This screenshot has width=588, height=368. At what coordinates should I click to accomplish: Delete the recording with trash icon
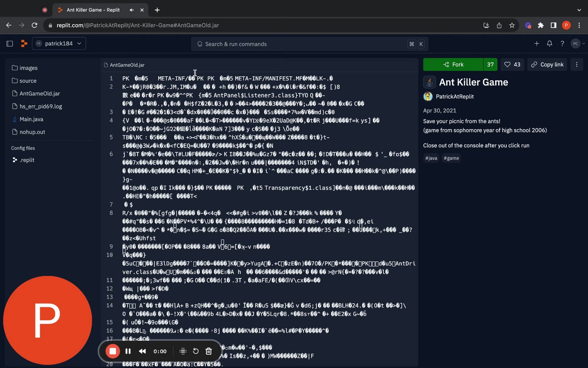click(209, 351)
